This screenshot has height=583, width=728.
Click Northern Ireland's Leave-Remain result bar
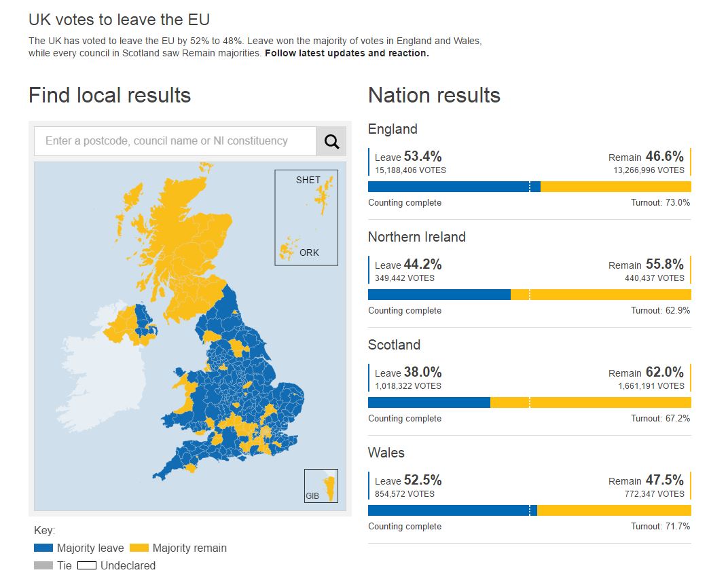coord(530,294)
